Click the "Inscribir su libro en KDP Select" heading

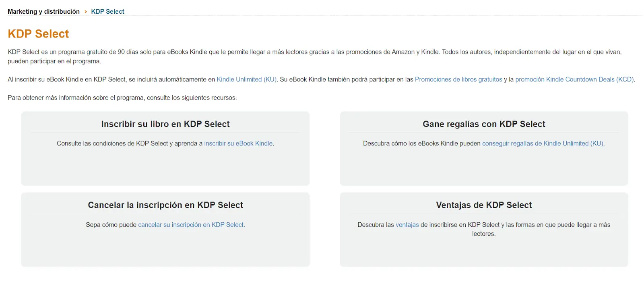[165, 124]
